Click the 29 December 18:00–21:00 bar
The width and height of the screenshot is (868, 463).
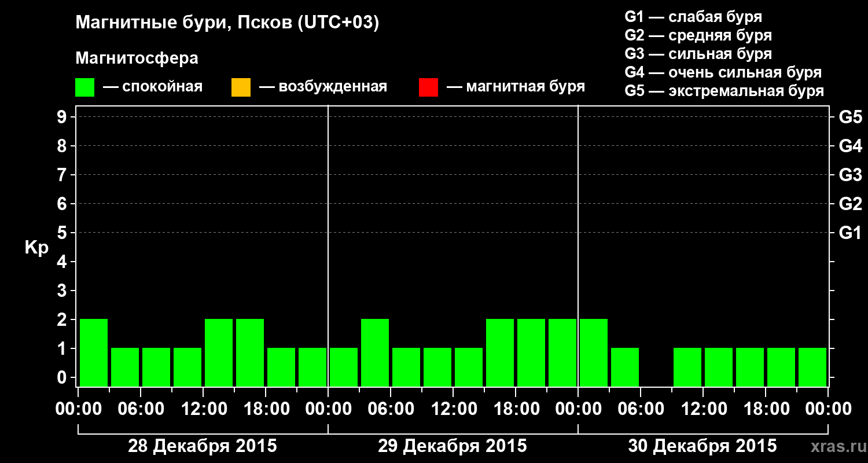tap(531, 352)
